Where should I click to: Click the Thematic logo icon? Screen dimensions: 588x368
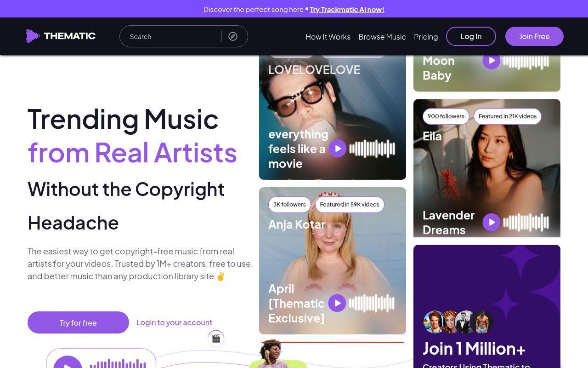pyautogui.click(x=32, y=36)
